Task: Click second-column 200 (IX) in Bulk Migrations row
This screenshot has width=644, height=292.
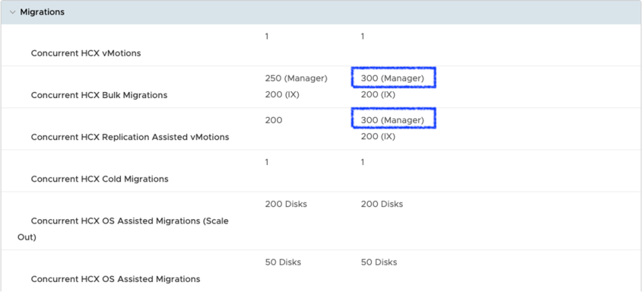Action: coord(378,95)
